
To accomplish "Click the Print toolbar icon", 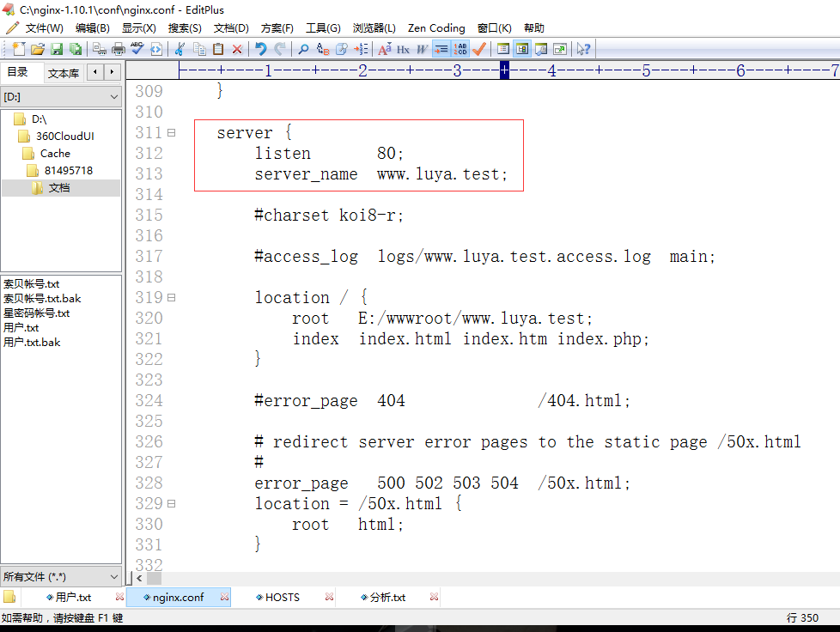I will (x=119, y=49).
